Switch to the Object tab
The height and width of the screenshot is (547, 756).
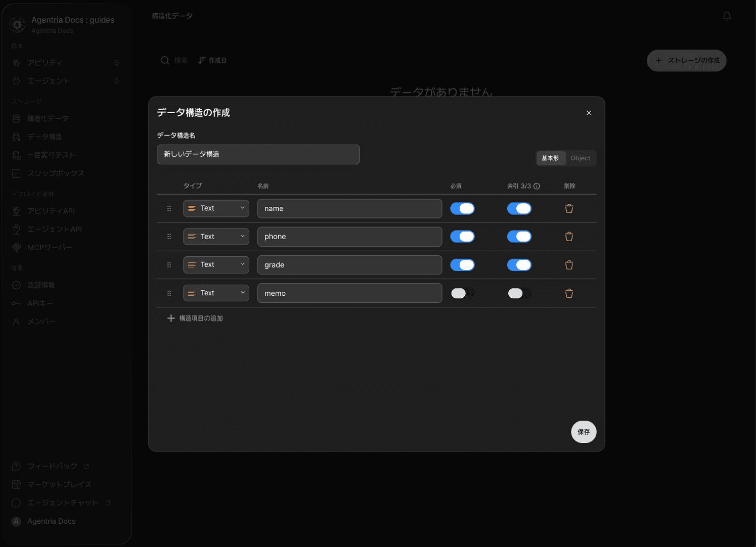point(581,158)
